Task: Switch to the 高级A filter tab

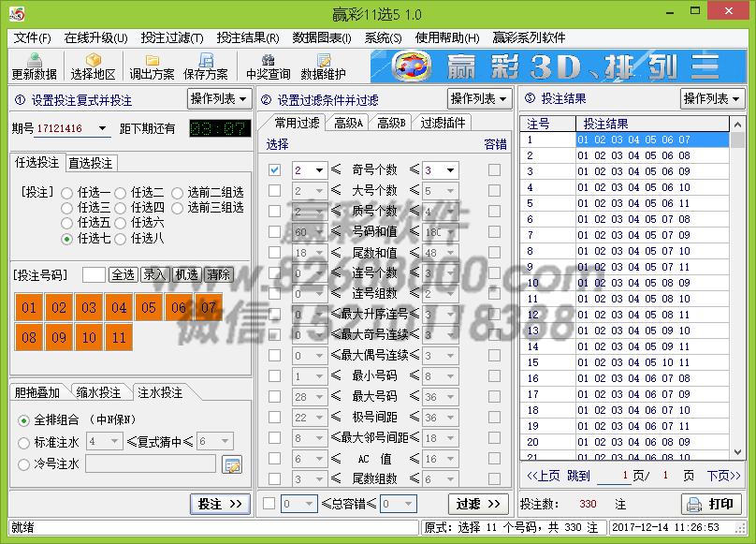Action: [x=348, y=123]
